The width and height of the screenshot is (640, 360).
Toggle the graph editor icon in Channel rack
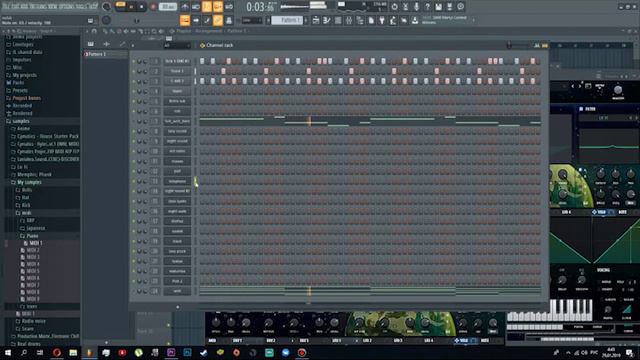(537, 46)
